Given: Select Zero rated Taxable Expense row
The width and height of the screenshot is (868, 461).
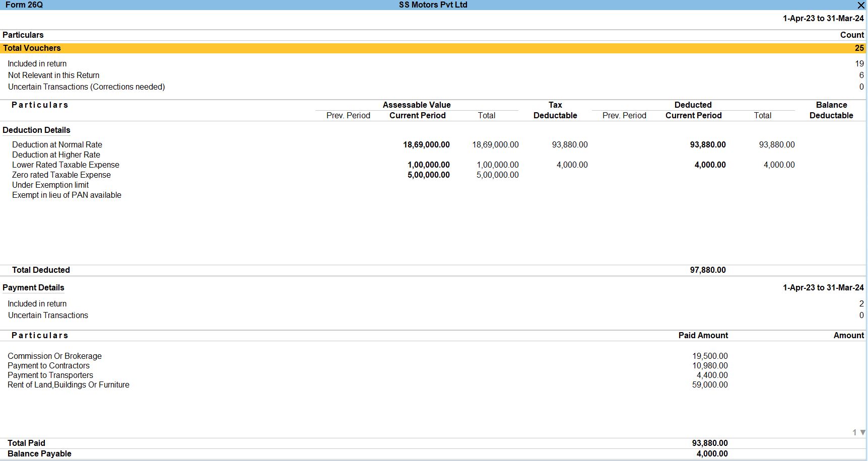Looking at the screenshot, I should coord(433,175).
